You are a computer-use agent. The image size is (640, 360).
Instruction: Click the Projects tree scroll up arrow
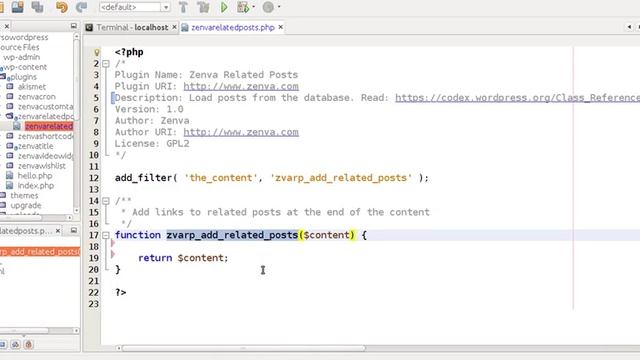tap(76, 37)
